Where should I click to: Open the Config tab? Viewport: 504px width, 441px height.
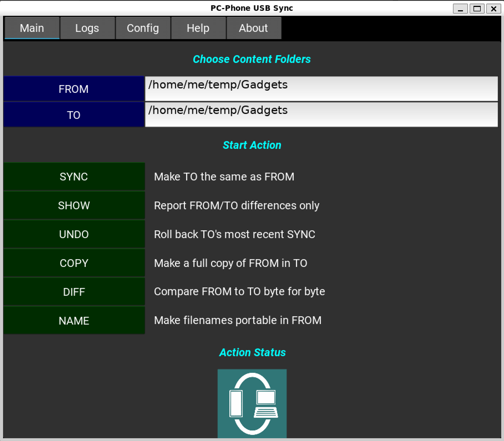pos(143,28)
